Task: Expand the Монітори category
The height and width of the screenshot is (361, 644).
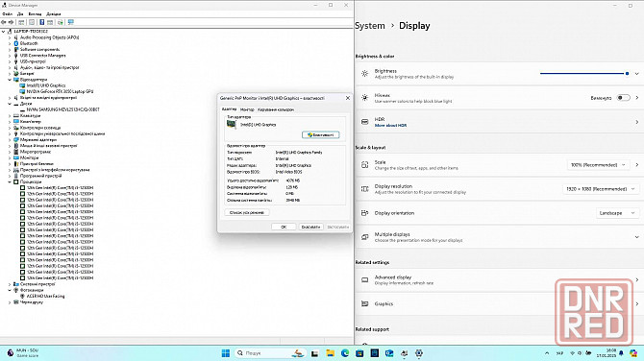Action: [x=10, y=157]
